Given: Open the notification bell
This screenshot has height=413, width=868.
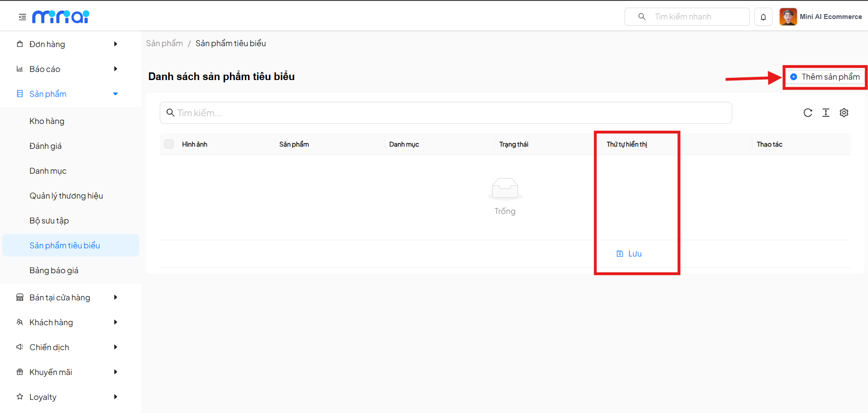Looking at the screenshot, I should (x=763, y=17).
